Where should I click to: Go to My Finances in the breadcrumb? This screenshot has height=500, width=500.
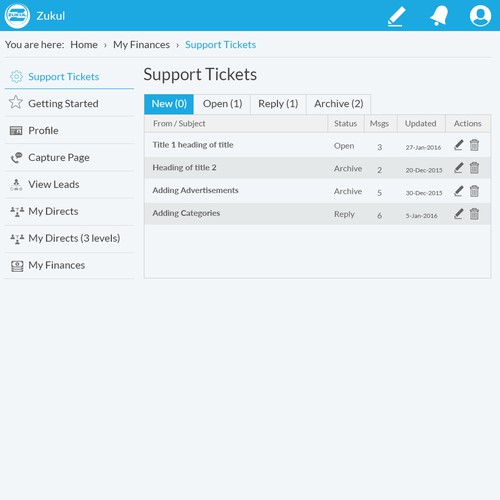click(x=141, y=45)
